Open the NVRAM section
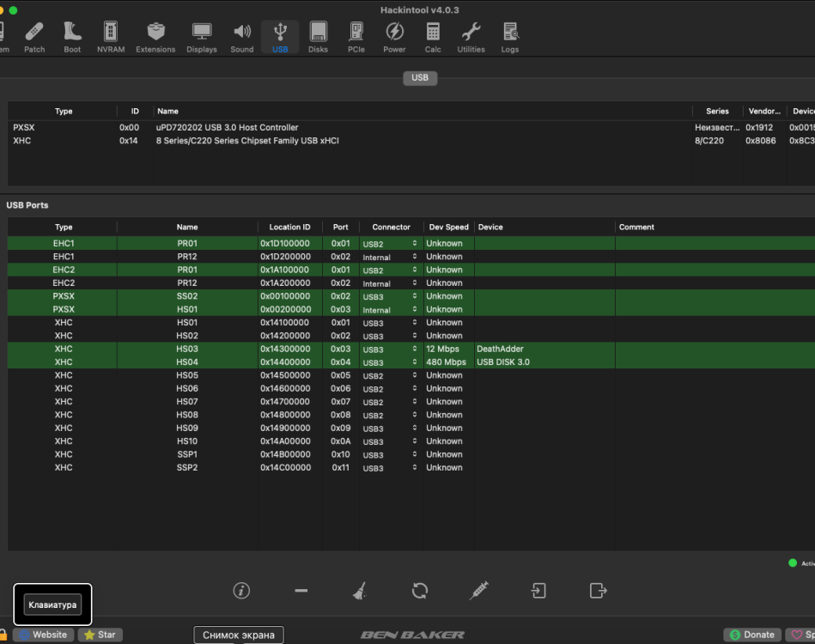 click(x=111, y=38)
